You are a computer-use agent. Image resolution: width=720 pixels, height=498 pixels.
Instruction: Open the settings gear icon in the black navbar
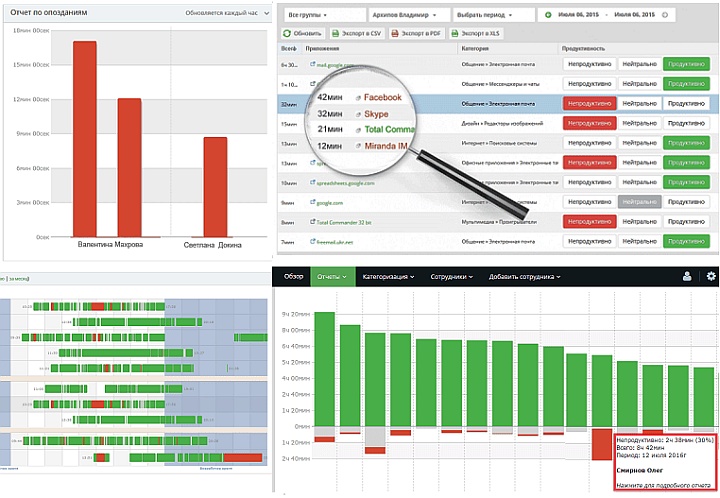coord(711,276)
